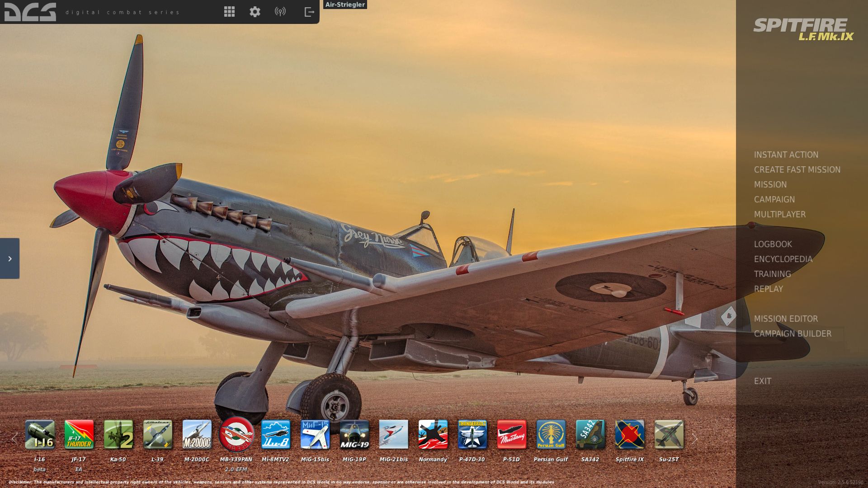Click the broadcast signal icon in top bar
868x488 pixels.
280,12
